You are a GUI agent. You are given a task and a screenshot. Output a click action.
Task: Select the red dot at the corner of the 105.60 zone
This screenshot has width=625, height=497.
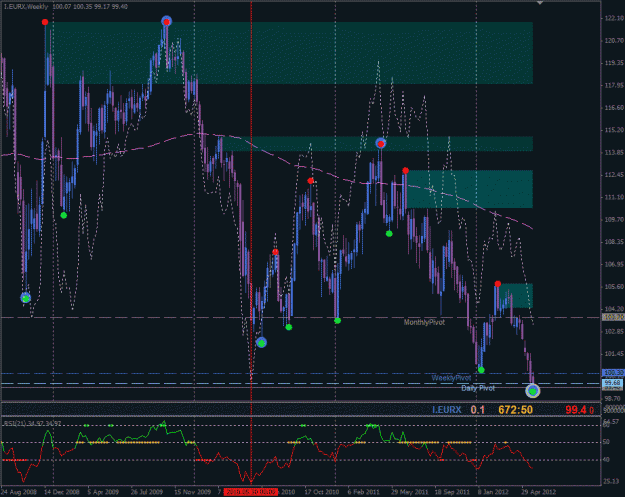pyautogui.click(x=497, y=284)
